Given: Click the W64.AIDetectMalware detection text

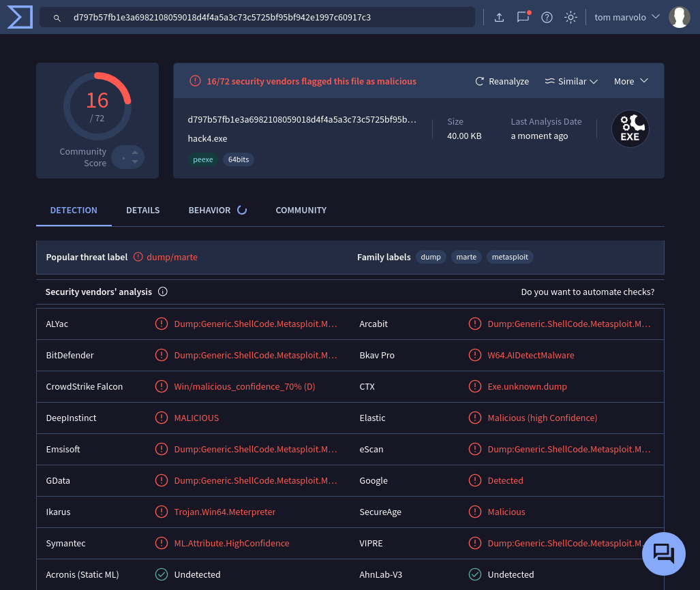Looking at the screenshot, I should click(x=531, y=355).
